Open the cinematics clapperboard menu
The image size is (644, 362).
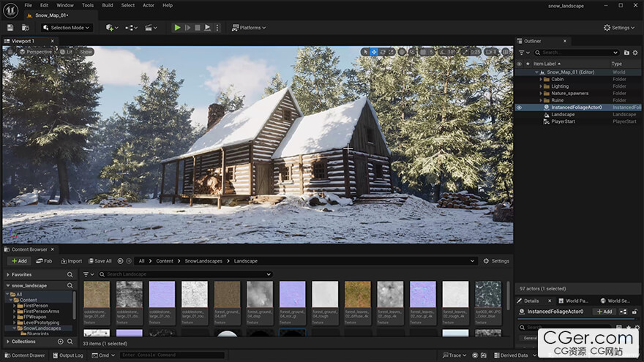[151, 28]
